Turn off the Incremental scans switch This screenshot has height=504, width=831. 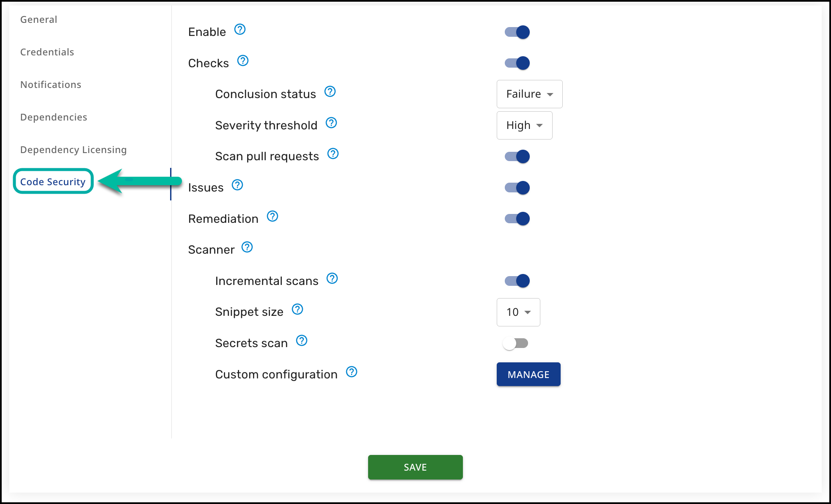pos(517,281)
